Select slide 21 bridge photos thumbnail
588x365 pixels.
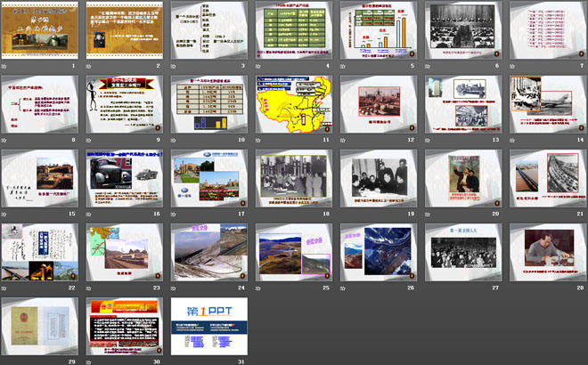pyautogui.click(x=548, y=178)
